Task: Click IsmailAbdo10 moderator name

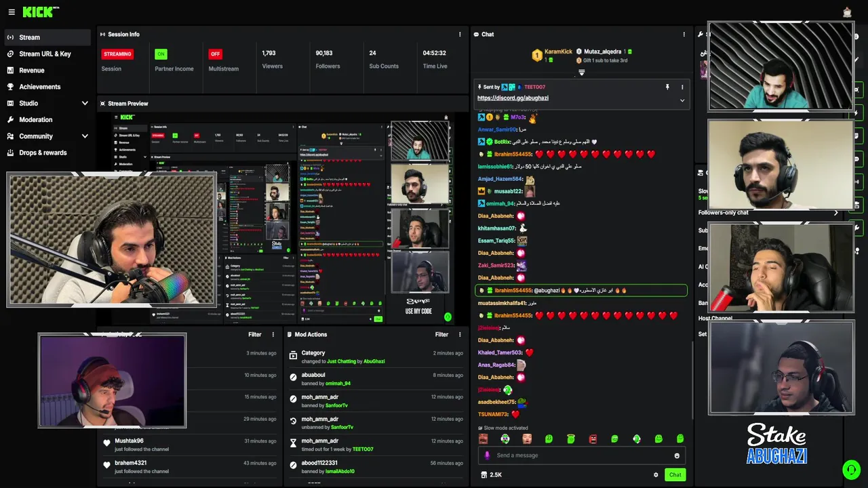Action: 340,471
